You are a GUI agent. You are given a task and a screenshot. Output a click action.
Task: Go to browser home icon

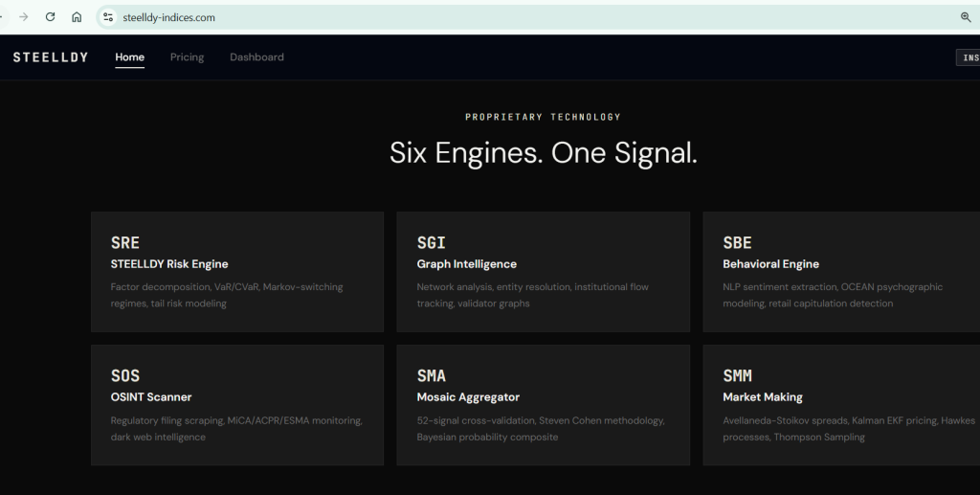tap(77, 17)
